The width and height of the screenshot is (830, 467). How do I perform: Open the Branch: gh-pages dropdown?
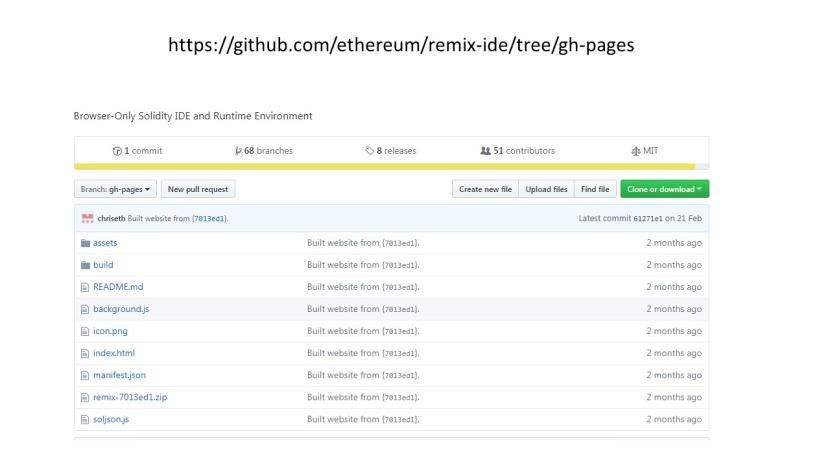tap(116, 189)
